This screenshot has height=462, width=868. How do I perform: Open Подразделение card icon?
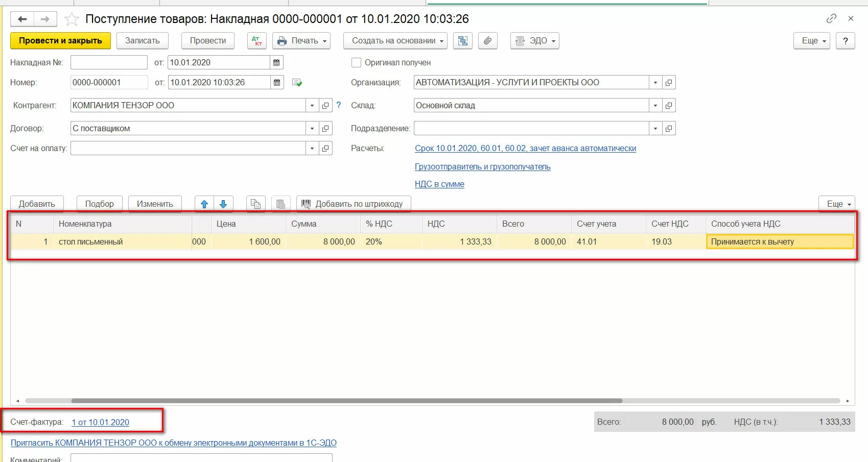669,128
